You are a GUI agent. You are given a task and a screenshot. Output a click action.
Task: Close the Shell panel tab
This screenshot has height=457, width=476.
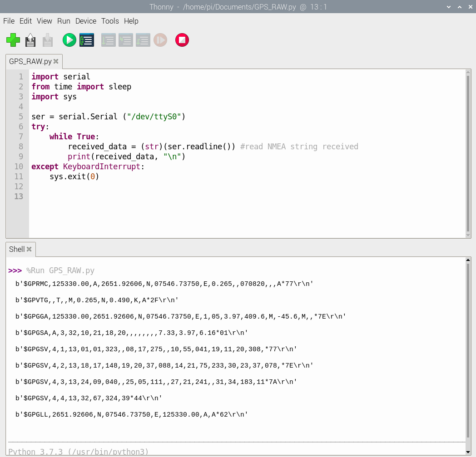click(29, 249)
